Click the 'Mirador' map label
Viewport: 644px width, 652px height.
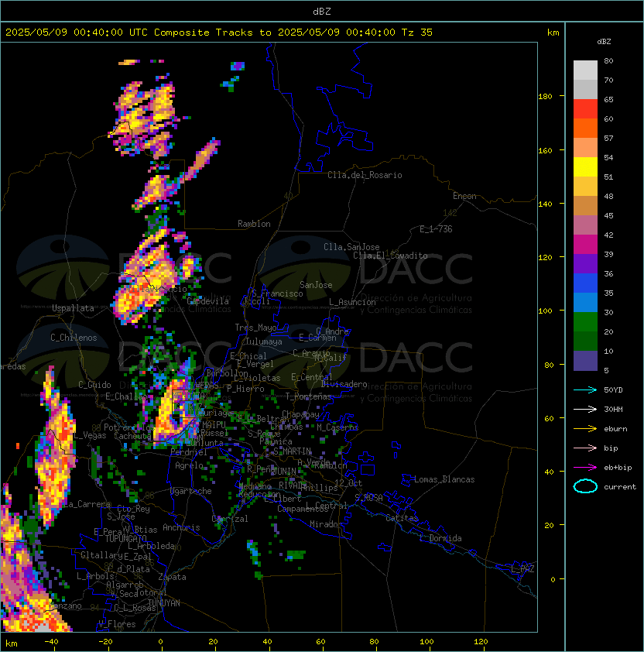(327, 524)
